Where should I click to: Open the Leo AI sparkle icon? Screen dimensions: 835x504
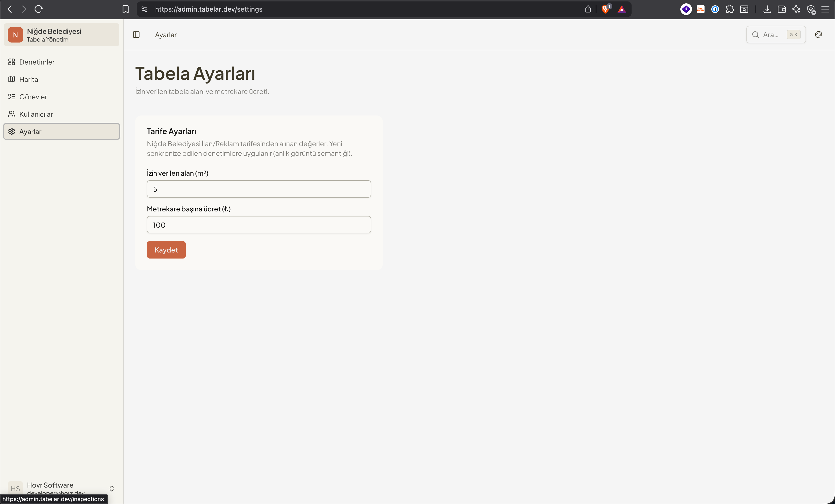click(x=796, y=9)
